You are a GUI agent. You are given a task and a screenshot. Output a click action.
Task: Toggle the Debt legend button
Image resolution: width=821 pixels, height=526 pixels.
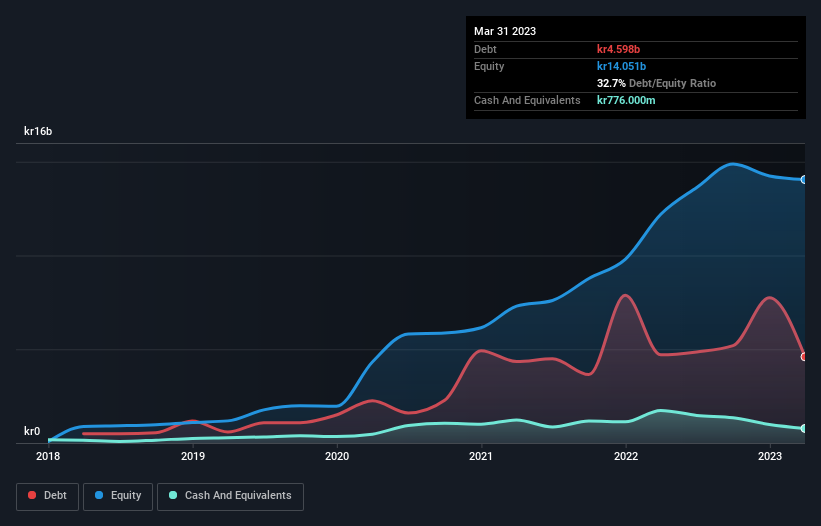[x=47, y=496]
